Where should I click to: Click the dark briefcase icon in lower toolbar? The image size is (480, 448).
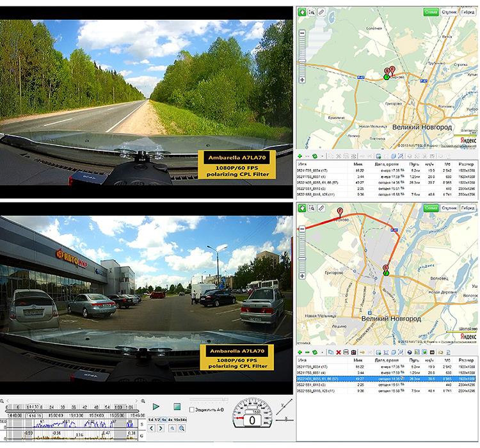point(353,352)
